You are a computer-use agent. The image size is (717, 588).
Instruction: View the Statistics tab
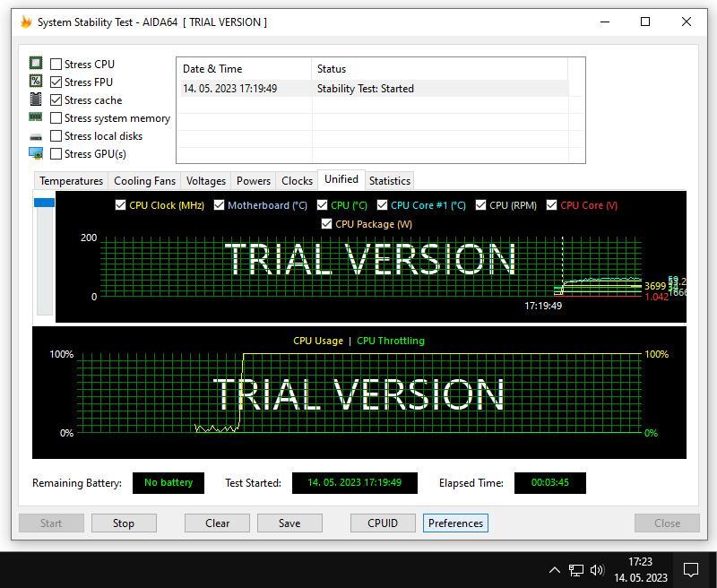pyautogui.click(x=390, y=180)
